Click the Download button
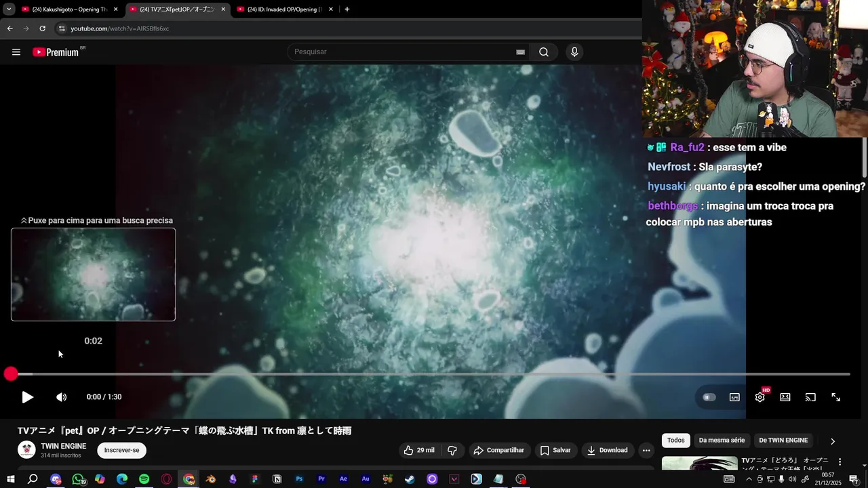Image resolution: width=868 pixels, height=488 pixels. click(607, 450)
